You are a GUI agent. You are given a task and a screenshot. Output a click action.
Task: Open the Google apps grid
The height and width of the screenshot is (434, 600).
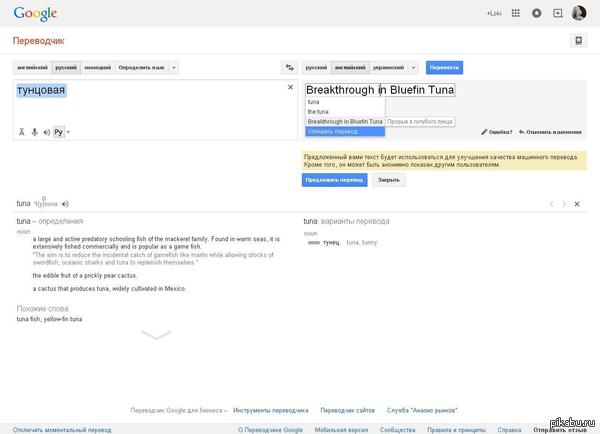pos(515,14)
